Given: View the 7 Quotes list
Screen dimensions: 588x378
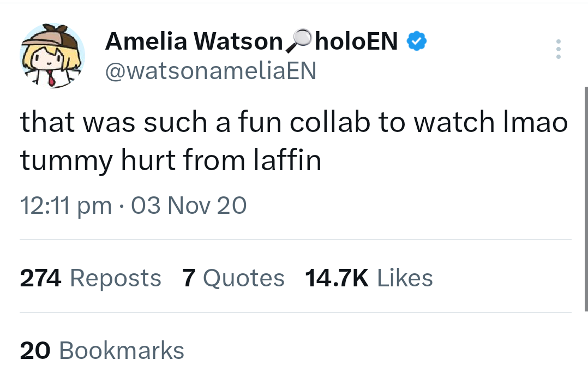Looking at the screenshot, I should click(x=233, y=278).
